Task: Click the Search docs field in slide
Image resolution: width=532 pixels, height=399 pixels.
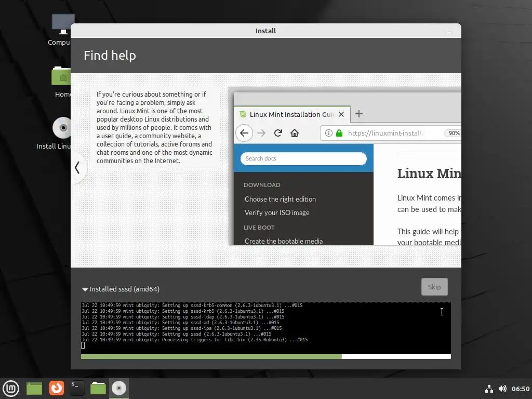Action: click(x=303, y=158)
